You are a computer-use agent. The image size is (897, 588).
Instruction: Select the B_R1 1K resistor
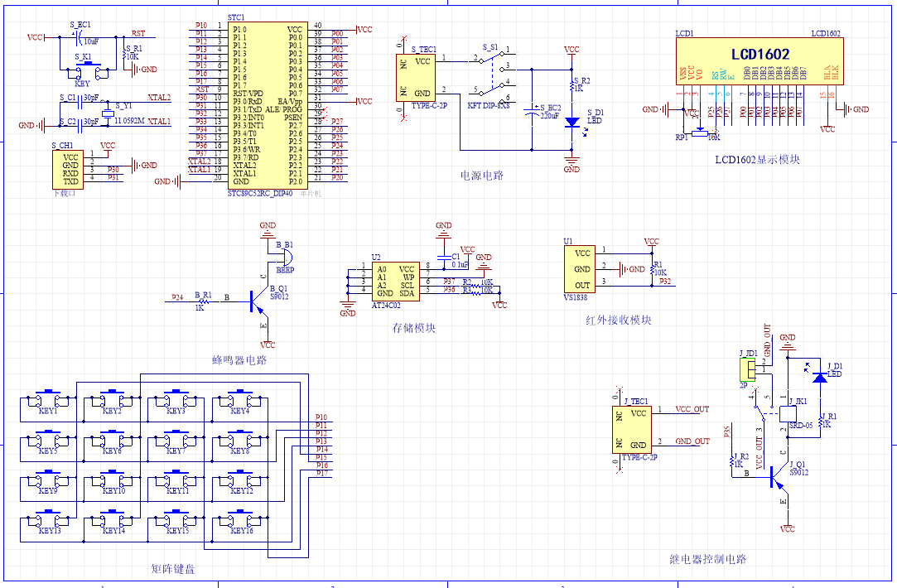[202, 301]
